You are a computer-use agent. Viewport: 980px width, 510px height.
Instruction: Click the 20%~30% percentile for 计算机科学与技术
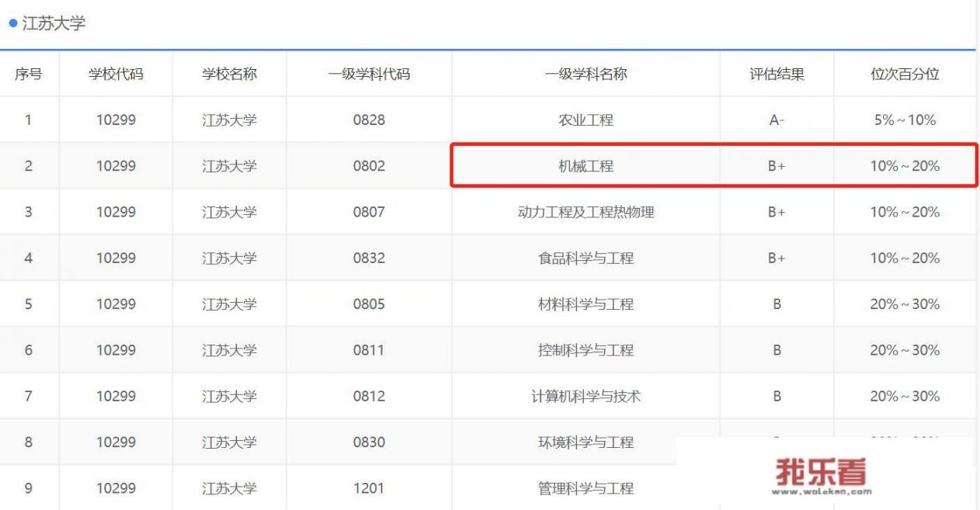coord(905,396)
